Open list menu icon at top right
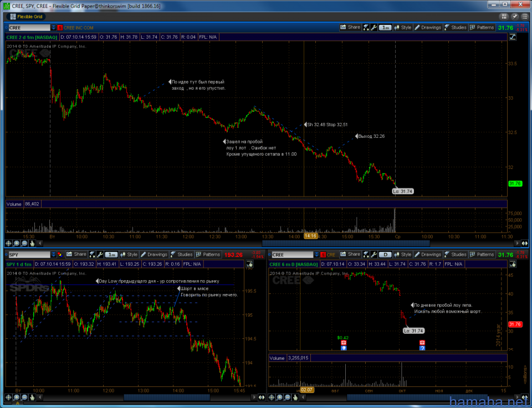This screenshot has width=532, height=408. 524,16
